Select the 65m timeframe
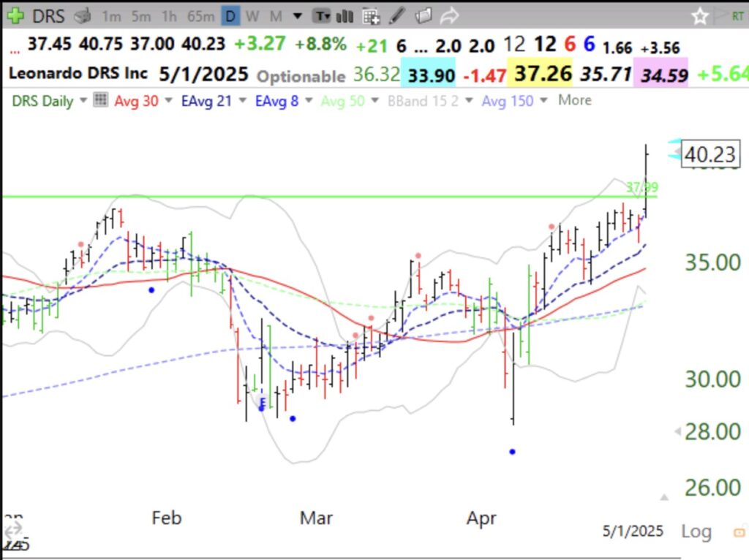Screen dimensions: 749x560 [x=199, y=15]
